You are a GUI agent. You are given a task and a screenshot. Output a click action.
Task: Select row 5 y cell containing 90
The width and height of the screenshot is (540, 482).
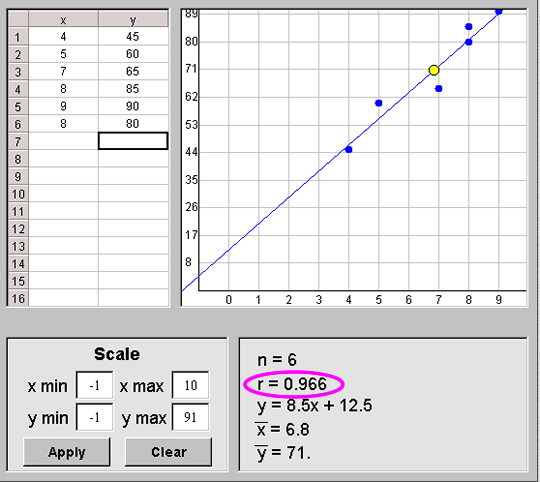pyautogui.click(x=133, y=106)
